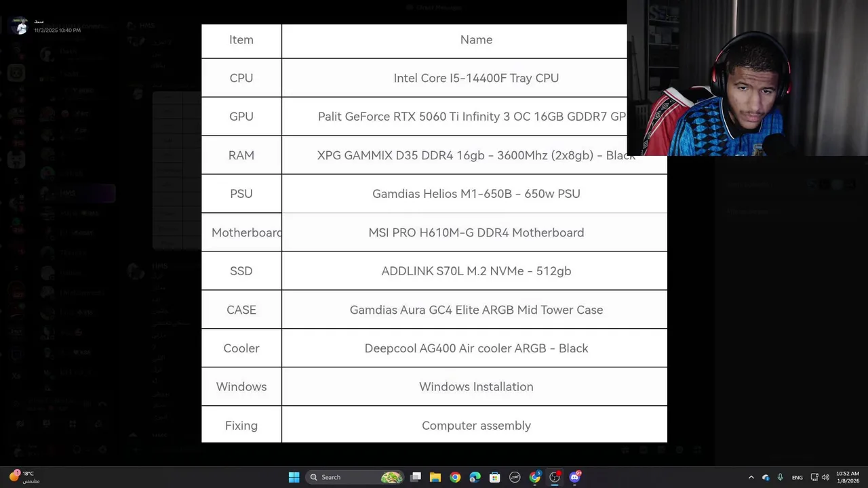Open the Windows Start menu
868x488 pixels.
click(294, 477)
